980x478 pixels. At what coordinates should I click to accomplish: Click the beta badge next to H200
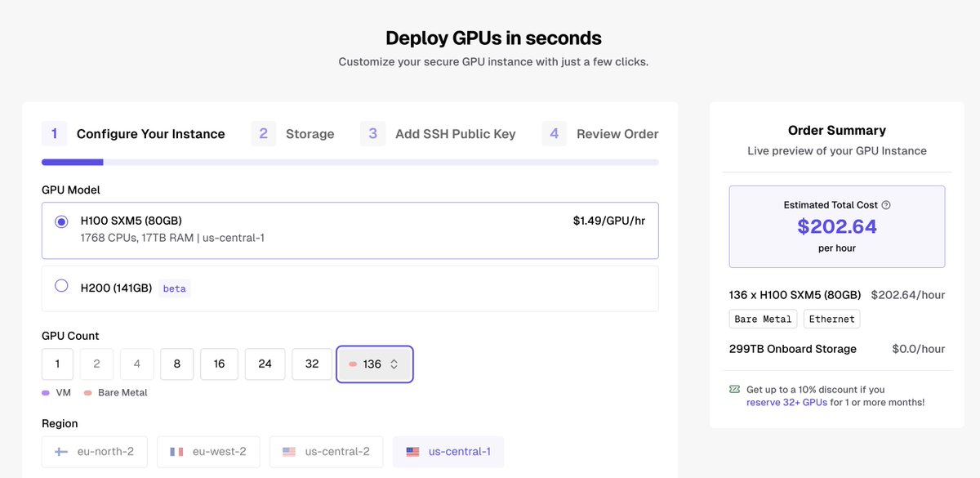[x=174, y=288]
